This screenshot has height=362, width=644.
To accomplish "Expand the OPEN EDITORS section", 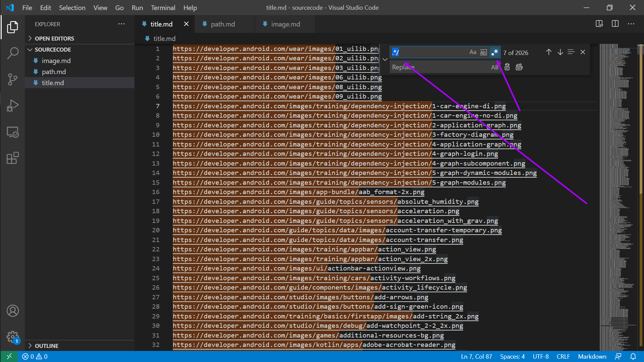I will pos(54,39).
